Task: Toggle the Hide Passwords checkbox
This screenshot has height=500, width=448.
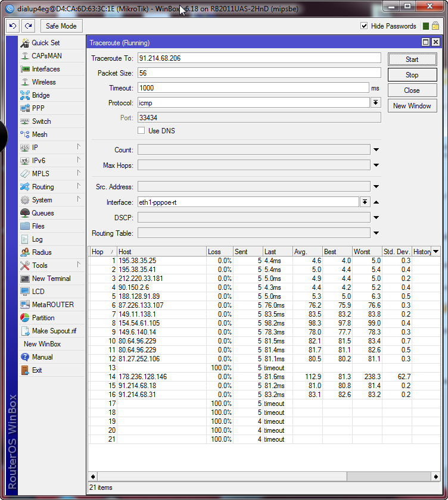Action: pyautogui.click(x=365, y=26)
